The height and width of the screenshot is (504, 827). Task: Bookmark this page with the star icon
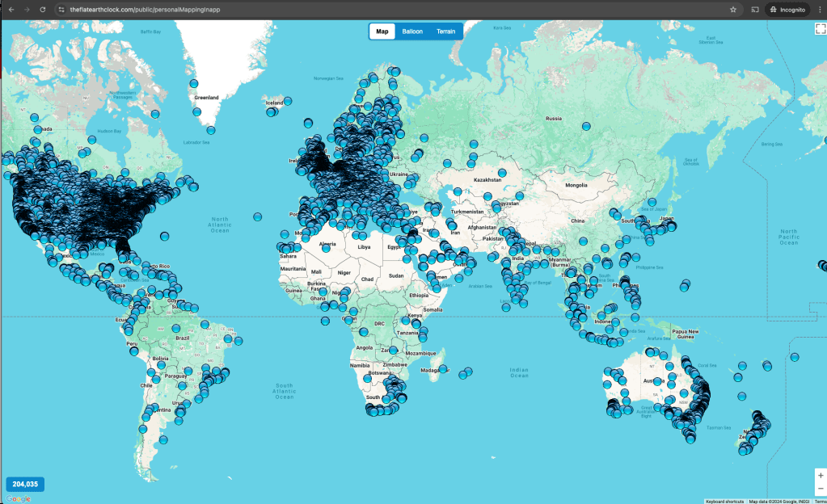point(732,10)
